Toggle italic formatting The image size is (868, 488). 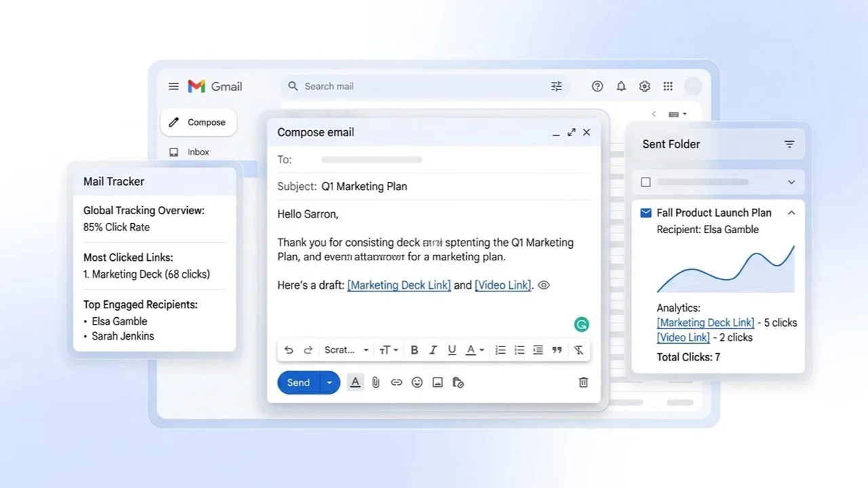(433, 350)
